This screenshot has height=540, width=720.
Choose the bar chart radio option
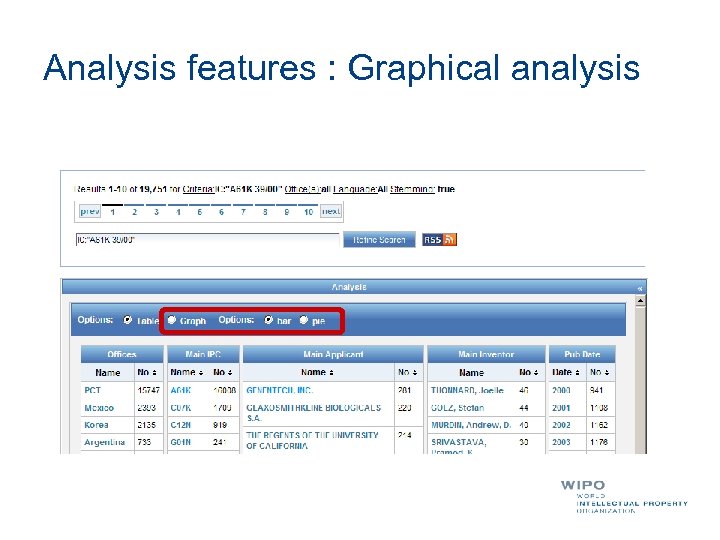pyautogui.click(x=269, y=320)
